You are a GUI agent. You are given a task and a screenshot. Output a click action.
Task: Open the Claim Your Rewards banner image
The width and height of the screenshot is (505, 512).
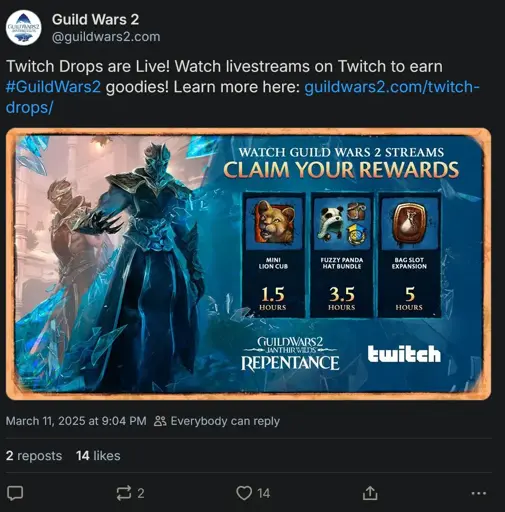[x=248, y=264]
